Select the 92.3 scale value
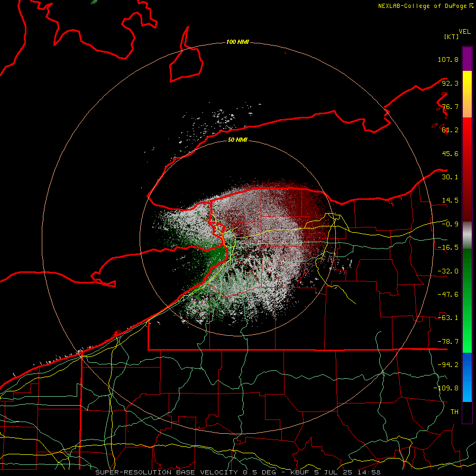Image resolution: width=476 pixels, height=476 pixels. pyautogui.click(x=450, y=83)
